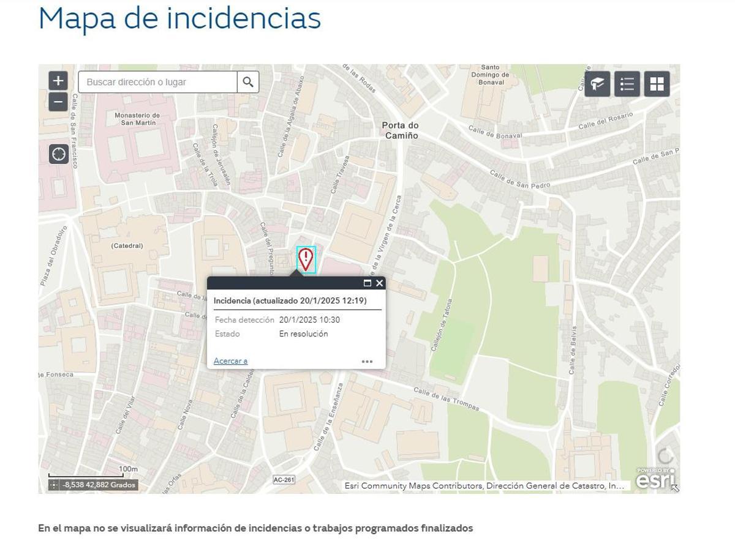Zoom out using the minus icon
The width and height of the screenshot is (735, 560).
(57, 101)
